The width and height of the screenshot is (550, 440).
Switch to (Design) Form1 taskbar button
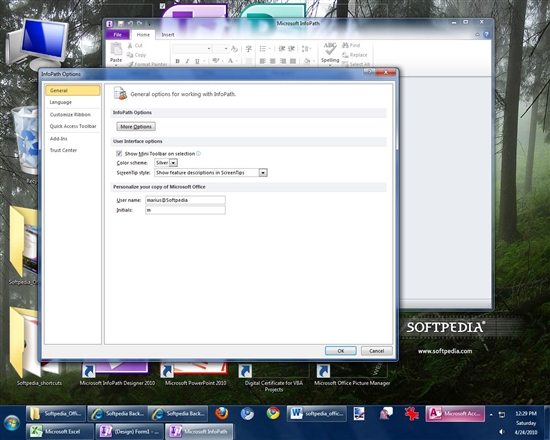click(129, 432)
